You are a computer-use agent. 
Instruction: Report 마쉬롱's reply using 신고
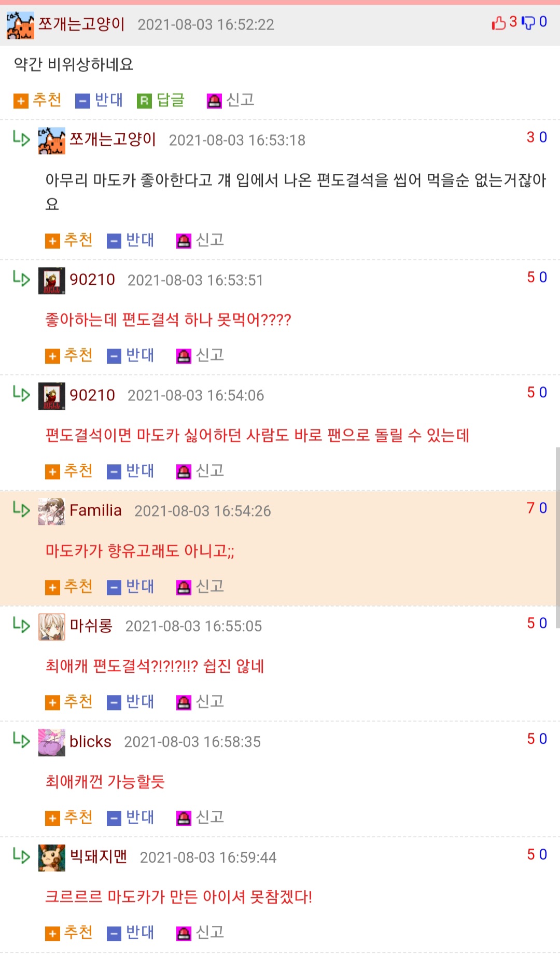tap(200, 701)
